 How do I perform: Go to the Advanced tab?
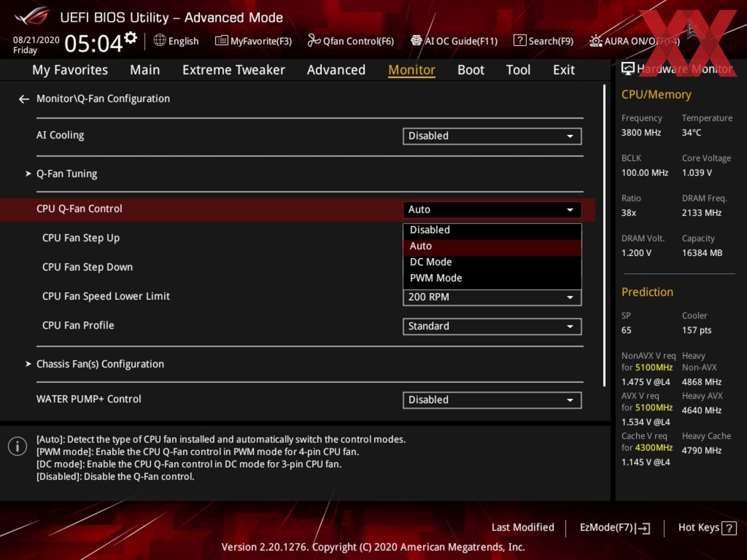[336, 70]
